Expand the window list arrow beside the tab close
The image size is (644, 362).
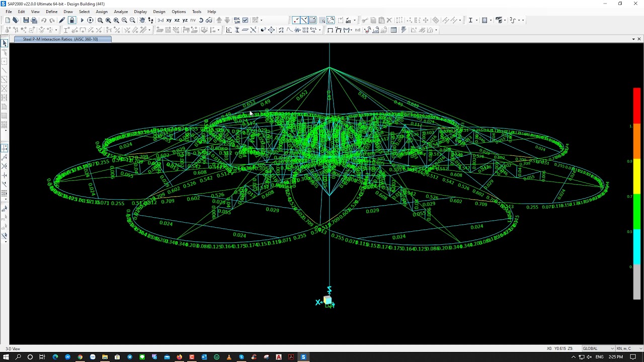tap(633, 39)
